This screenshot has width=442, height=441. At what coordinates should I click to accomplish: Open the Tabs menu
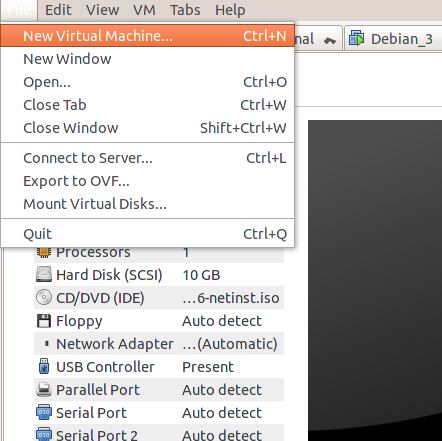click(185, 10)
